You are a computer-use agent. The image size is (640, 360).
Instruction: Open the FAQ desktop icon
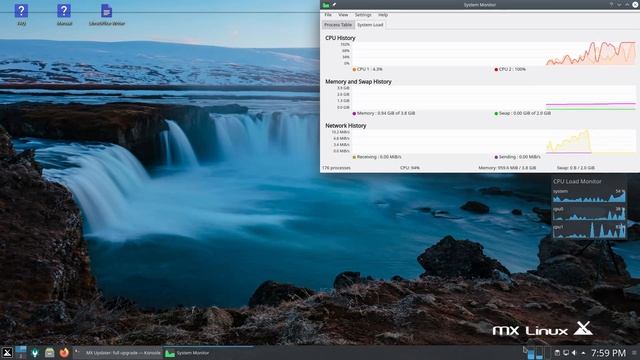click(21, 15)
